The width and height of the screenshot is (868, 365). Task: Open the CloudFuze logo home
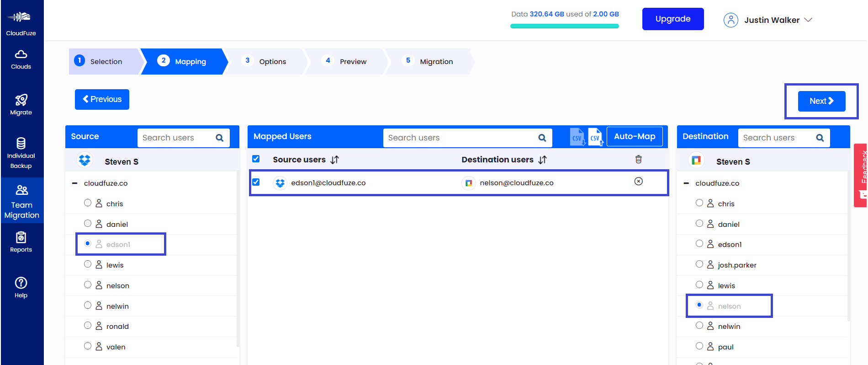click(x=21, y=23)
